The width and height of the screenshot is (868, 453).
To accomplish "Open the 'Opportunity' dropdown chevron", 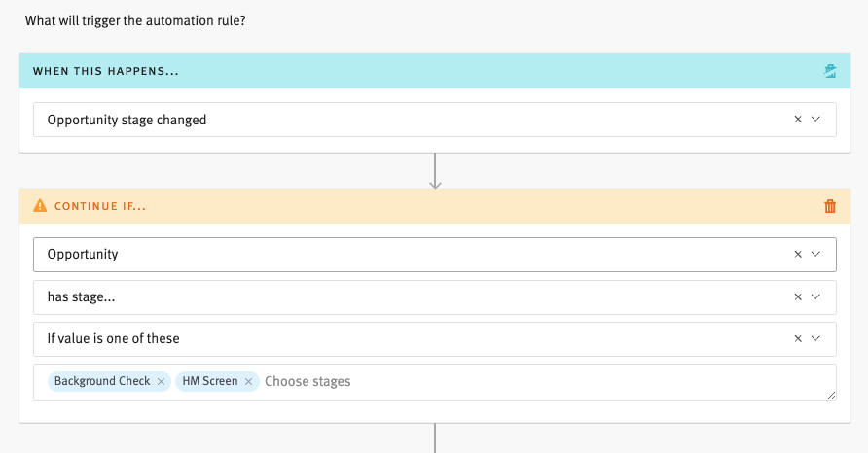I will (815, 254).
